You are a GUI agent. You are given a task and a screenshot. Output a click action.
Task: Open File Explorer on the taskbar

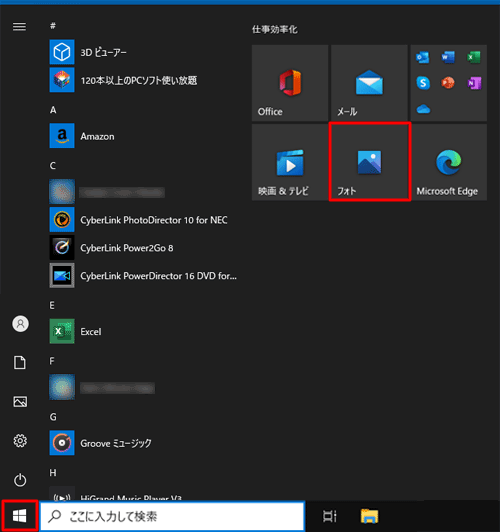(369, 516)
